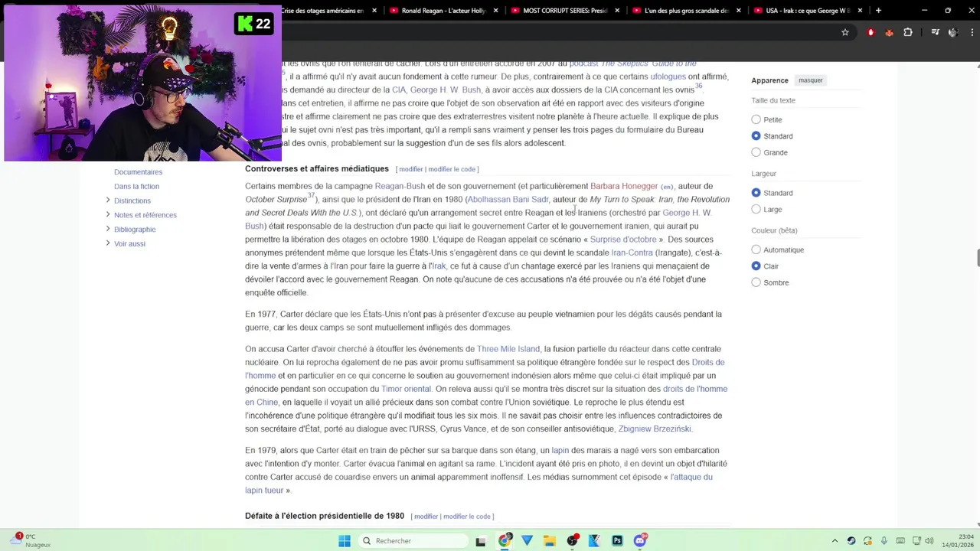Select Large width option
The width and height of the screenshot is (980, 551).
click(756, 209)
